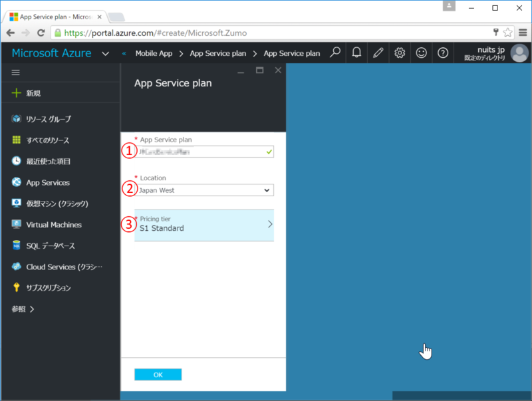Open portal settings gear icon
532x401 pixels.
tap(400, 53)
